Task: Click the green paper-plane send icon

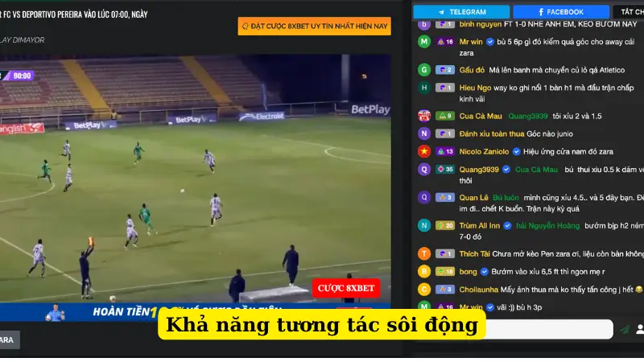Action: 625,329
